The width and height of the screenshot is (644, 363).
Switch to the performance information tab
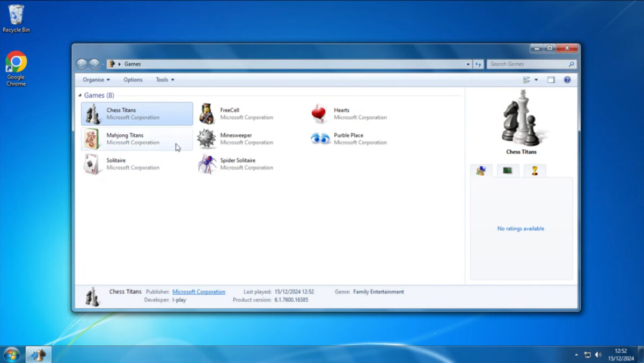pyautogui.click(x=508, y=171)
